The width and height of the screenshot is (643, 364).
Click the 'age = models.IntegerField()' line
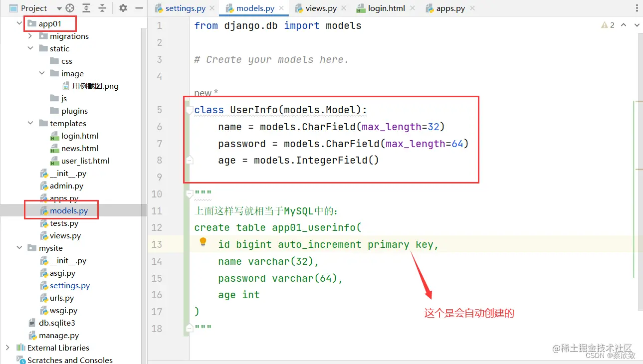(298, 160)
